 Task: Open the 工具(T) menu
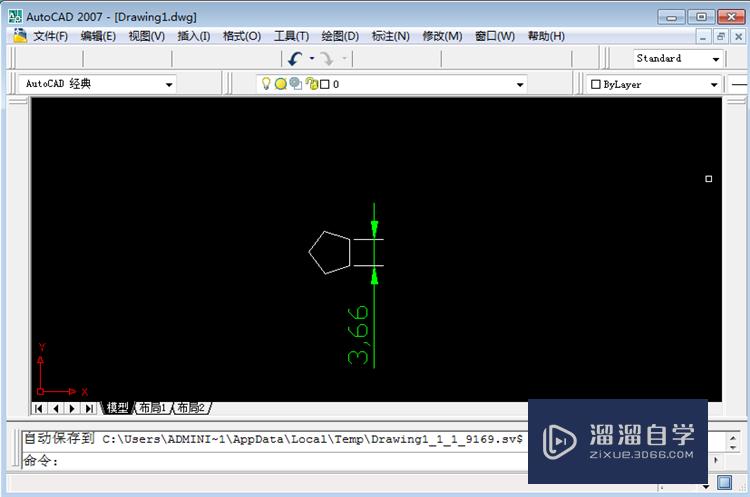point(291,36)
